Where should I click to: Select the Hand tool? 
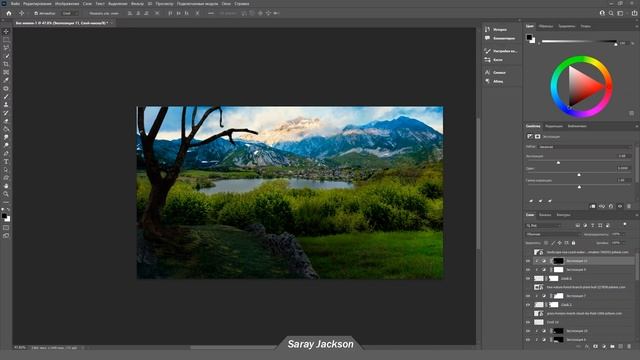[x=6, y=186]
